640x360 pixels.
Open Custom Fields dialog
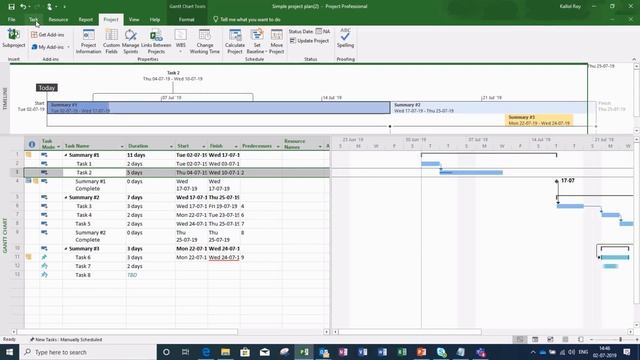(x=111, y=41)
